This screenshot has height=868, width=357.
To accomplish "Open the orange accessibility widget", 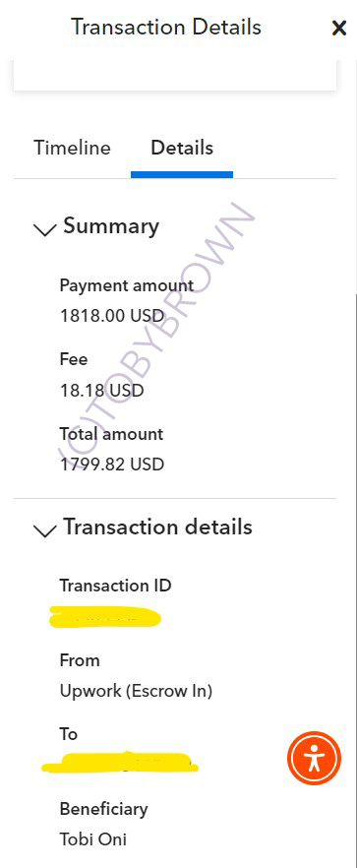I will pos(314,759).
